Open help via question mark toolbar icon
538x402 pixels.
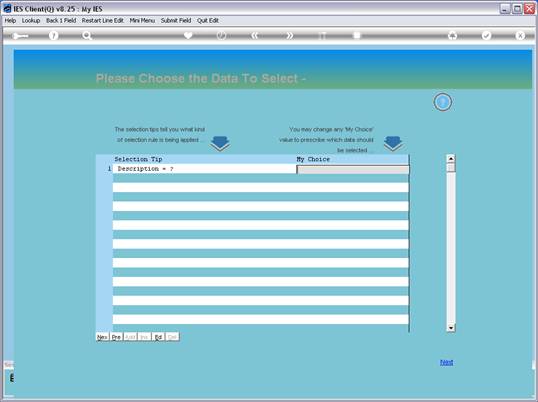[53, 35]
